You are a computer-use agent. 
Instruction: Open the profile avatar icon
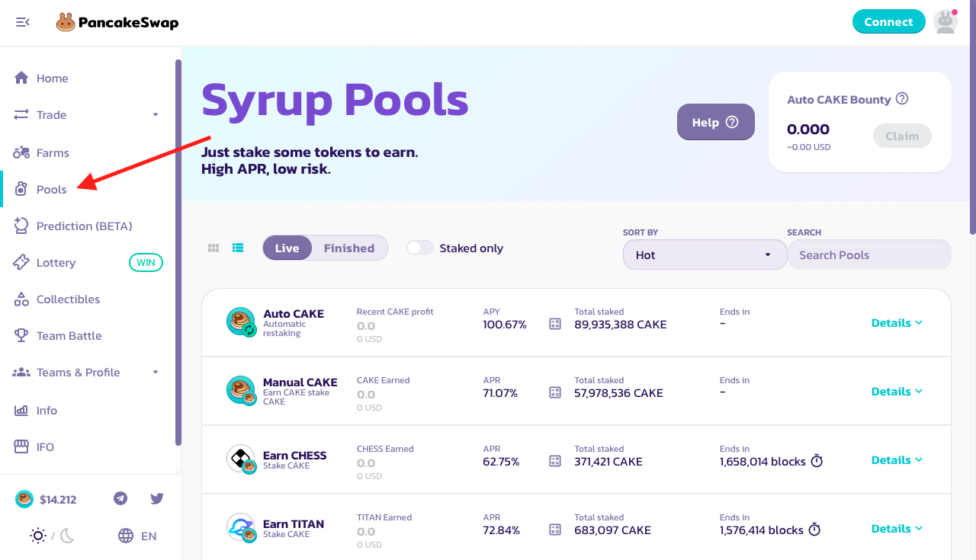[945, 21]
